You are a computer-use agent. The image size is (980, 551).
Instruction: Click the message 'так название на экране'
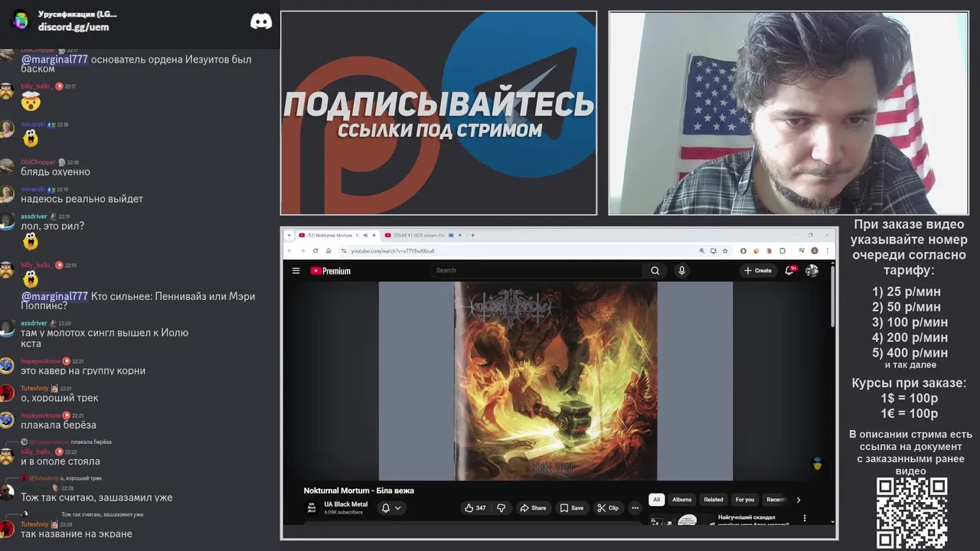click(77, 533)
